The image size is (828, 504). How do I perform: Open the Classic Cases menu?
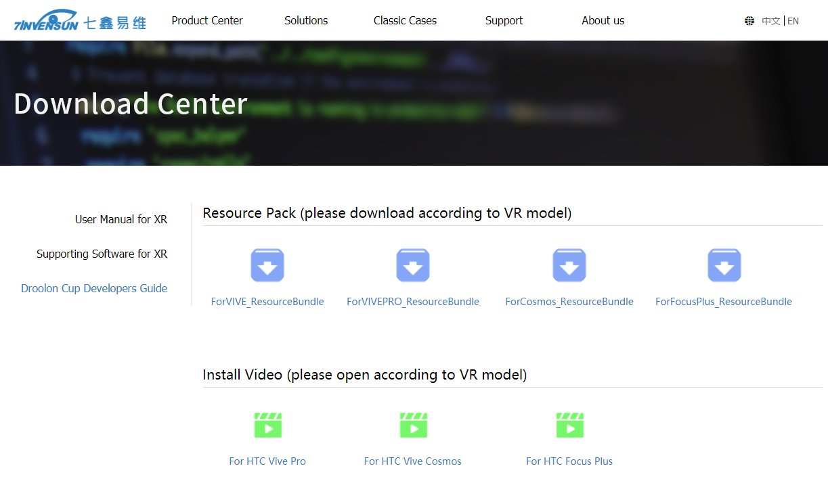click(405, 20)
